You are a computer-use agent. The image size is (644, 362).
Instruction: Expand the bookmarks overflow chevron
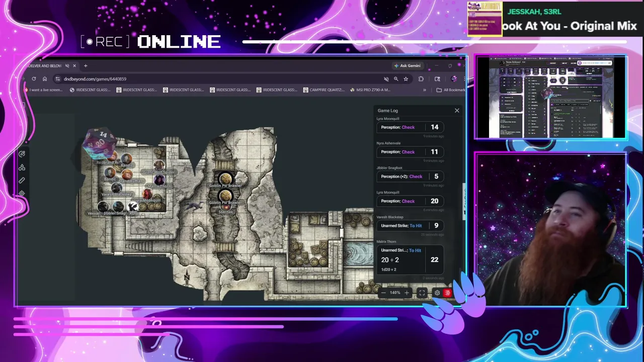(424, 90)
